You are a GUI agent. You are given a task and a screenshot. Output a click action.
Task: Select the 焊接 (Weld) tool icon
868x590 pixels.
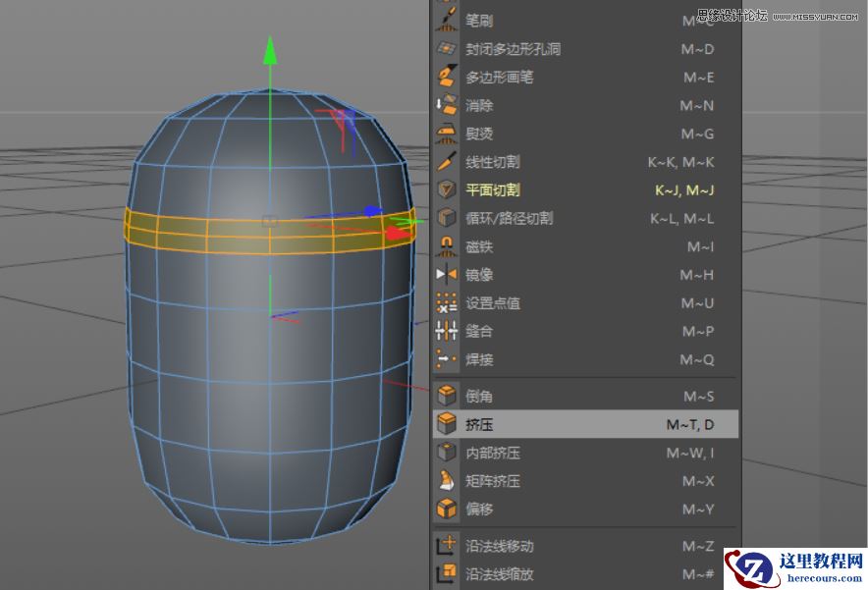(445, 360)
